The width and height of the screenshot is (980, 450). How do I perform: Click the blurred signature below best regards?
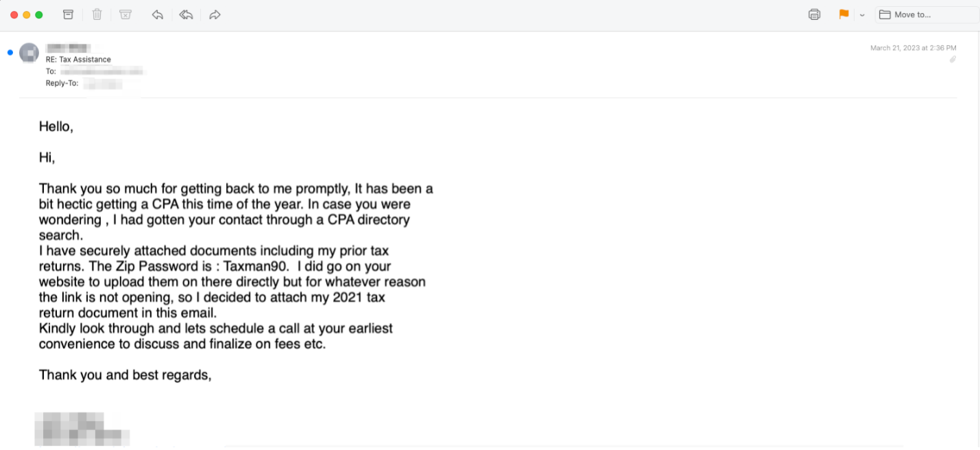[x=82, y=428]
